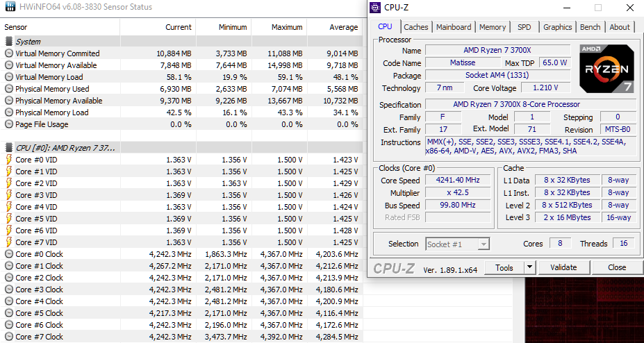Open the Tools dropdown arrow in CPU-Z
Screen dimensions: 644x343
pyautogui.click(x=530, y=268)
